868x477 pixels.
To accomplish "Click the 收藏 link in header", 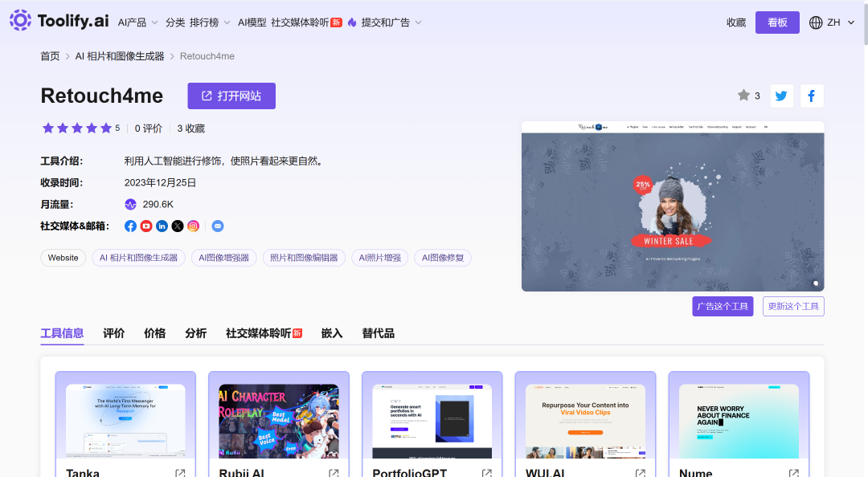I will (x=736, y=22).
